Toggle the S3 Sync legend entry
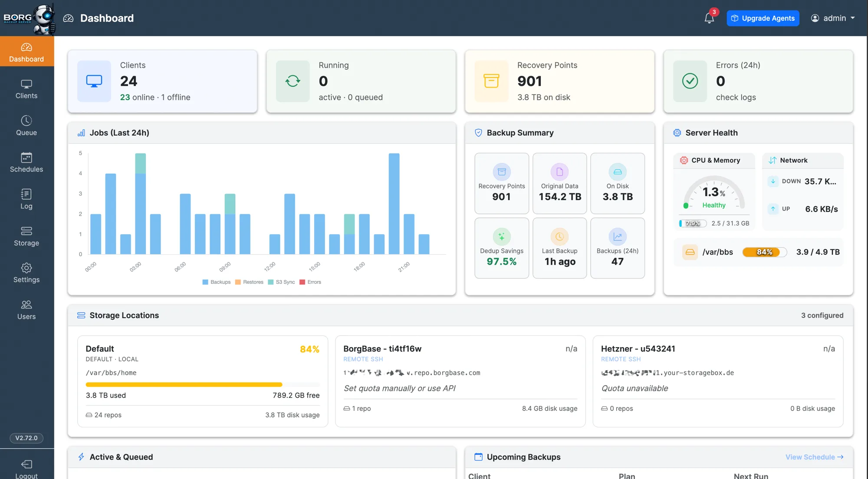 [281, 282]
